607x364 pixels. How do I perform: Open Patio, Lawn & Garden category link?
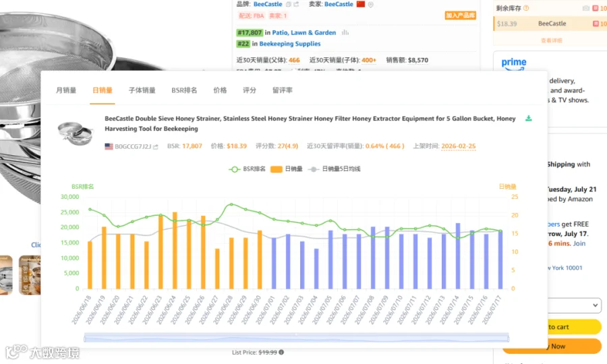tap(304, 33)
